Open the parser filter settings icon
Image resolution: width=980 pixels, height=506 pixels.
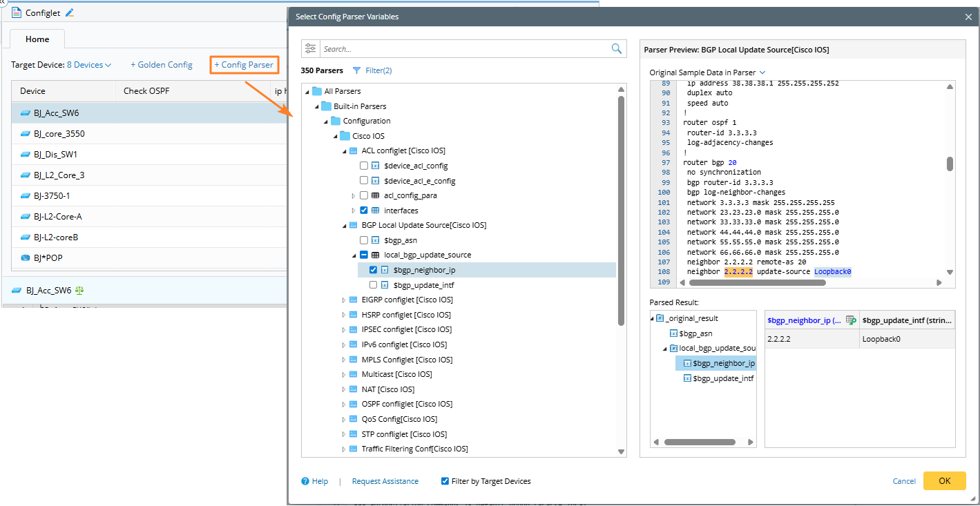pos(311,48)
